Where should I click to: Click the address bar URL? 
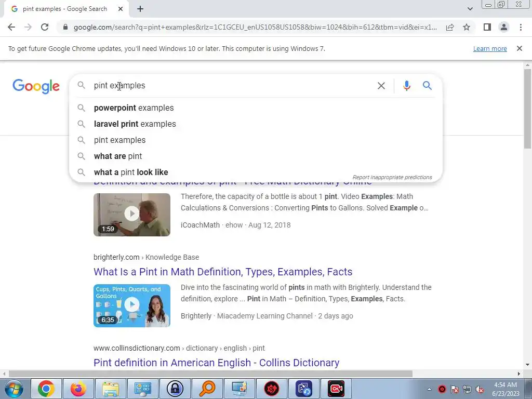tap(255, 27)
